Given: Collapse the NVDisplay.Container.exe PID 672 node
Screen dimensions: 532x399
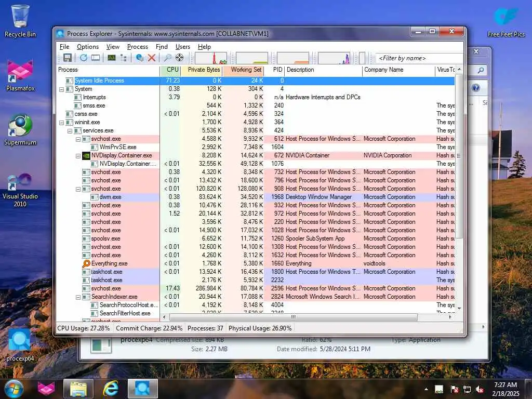Looking at the screenshot, I should (78, 156).
